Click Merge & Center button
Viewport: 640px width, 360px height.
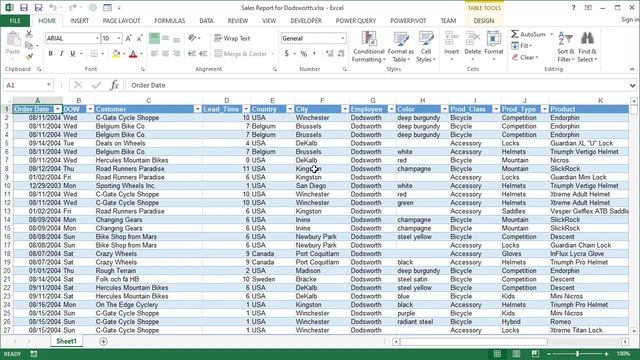[240, 53]
